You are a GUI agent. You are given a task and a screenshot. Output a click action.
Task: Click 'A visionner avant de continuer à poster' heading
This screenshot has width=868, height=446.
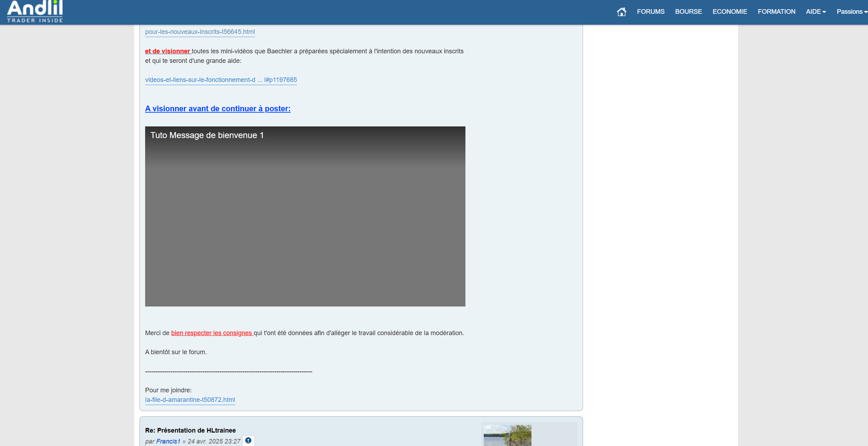[218, 109]
